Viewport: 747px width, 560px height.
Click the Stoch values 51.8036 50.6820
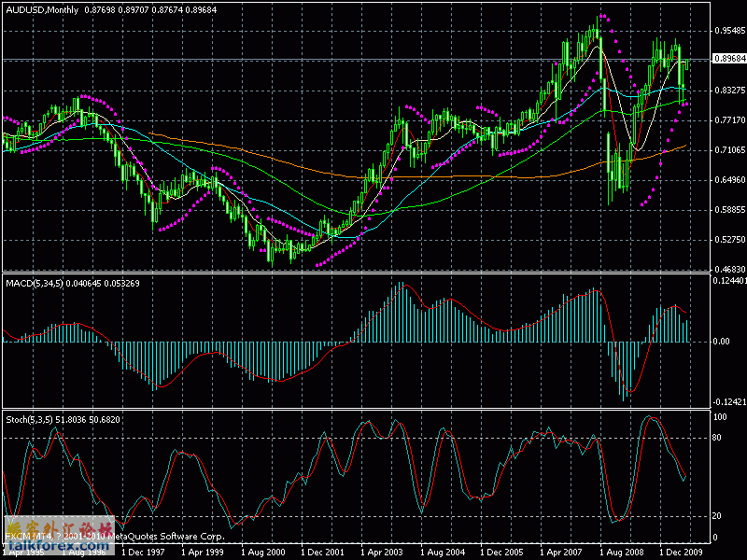[88, 419]
